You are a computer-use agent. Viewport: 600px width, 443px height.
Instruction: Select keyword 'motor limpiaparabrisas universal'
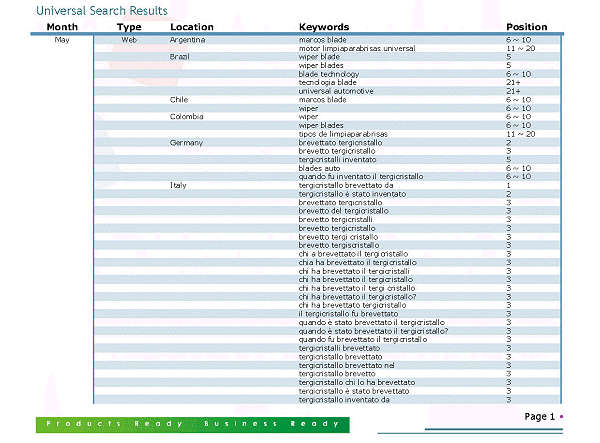click(357, 48)
